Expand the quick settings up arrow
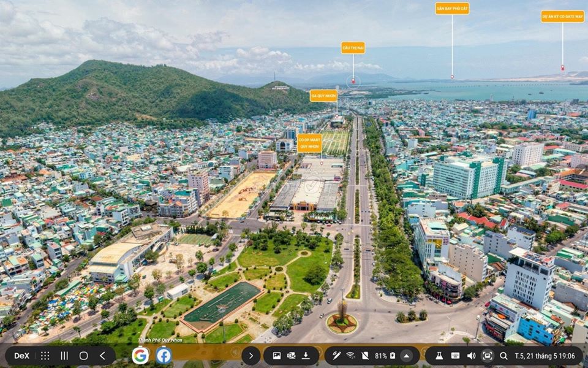588x368 pixels. coord(406,356)
